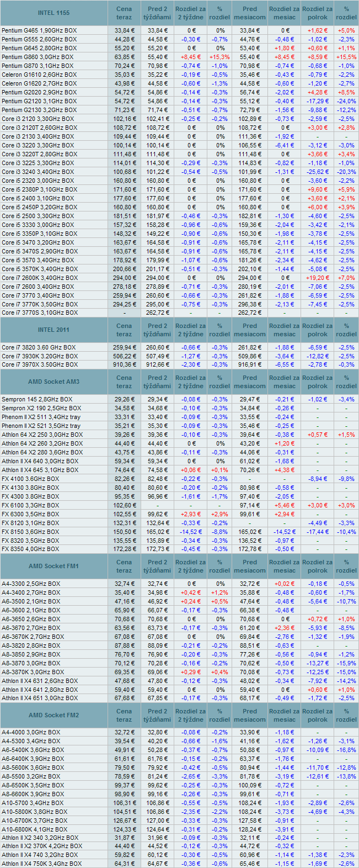This screenshot has width=359, height=868.
Task: Select "A6-3500 2,1GHz BOX" row name
Action: [x=31, y=601]
